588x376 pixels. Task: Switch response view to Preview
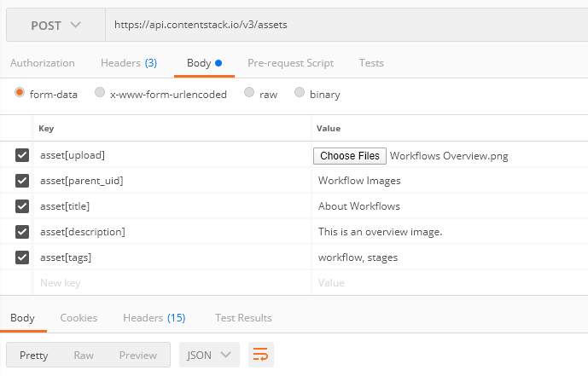137,355
